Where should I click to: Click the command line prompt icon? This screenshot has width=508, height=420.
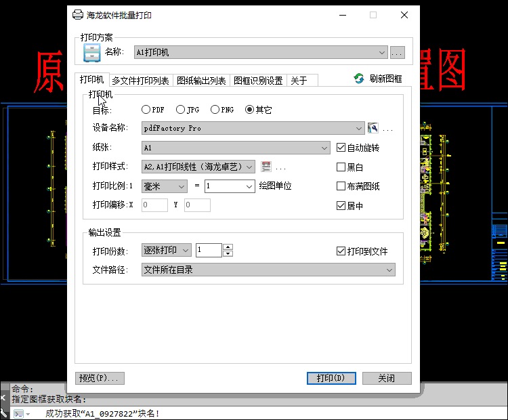[x=19, y=413]
